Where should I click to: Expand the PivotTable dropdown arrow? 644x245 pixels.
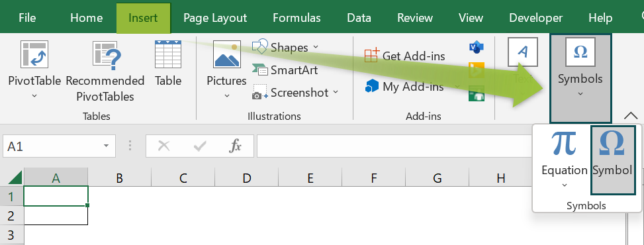point(34,96)
